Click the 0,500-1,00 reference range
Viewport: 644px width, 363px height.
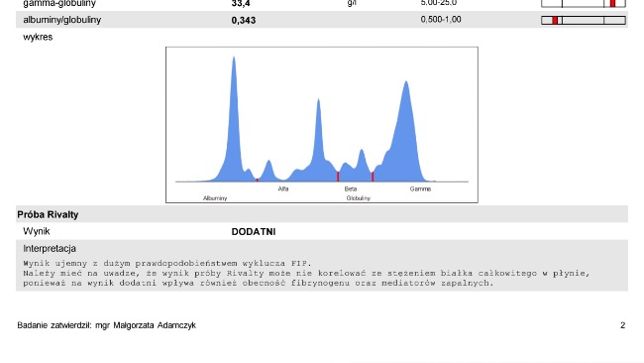pos(441,20)
